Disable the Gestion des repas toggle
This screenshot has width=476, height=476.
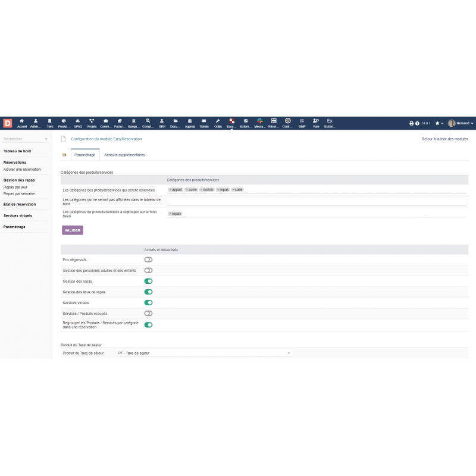coord(148,281)
